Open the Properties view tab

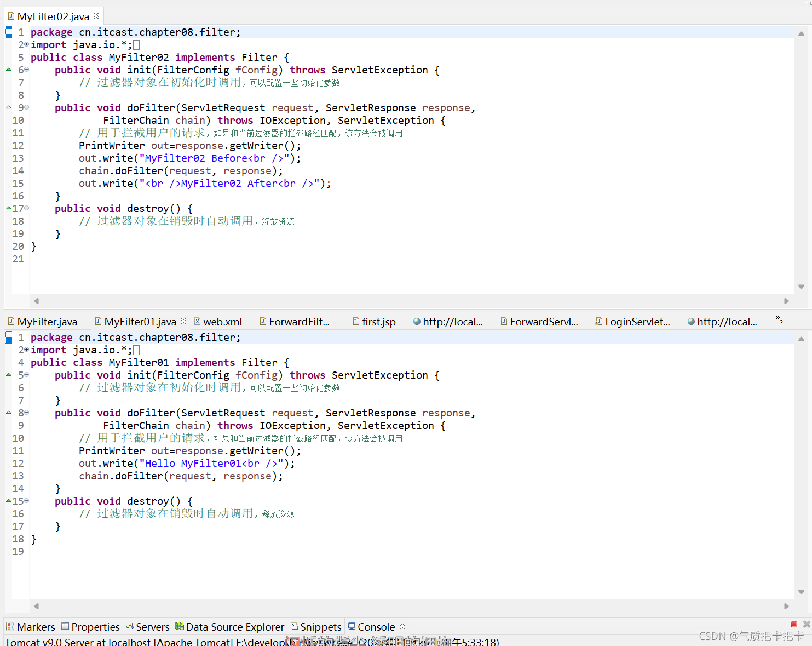point(90,627)
